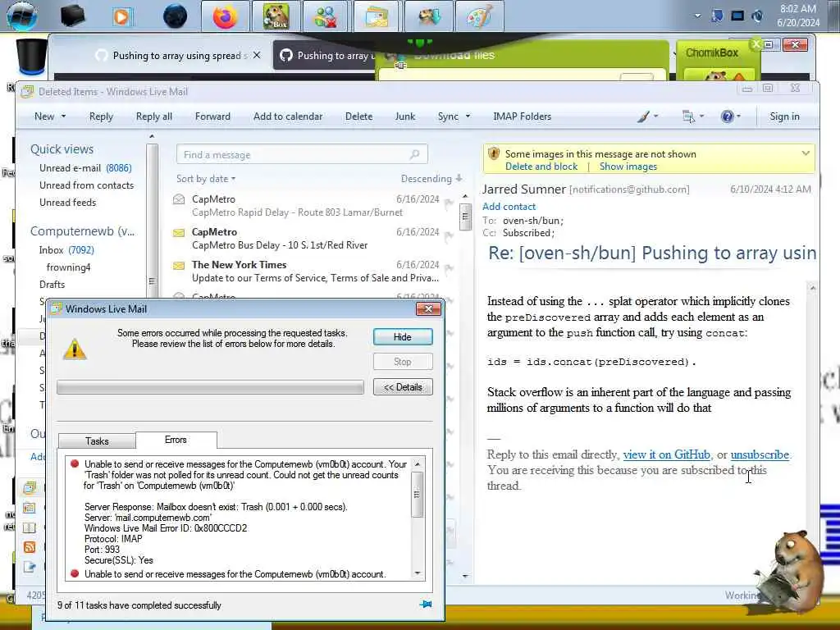The width and height of the screenshot is (840, 630).
Task: Click Delete and block link
Action: [x=541, y=167]
